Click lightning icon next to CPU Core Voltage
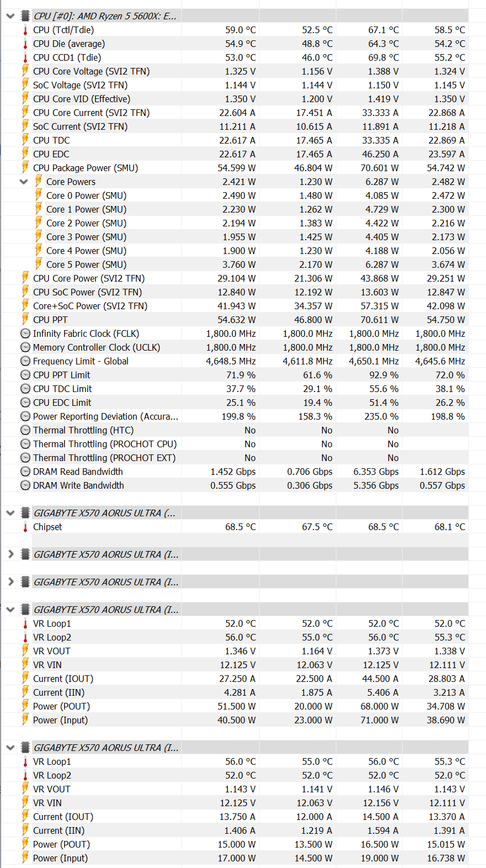 25,71
